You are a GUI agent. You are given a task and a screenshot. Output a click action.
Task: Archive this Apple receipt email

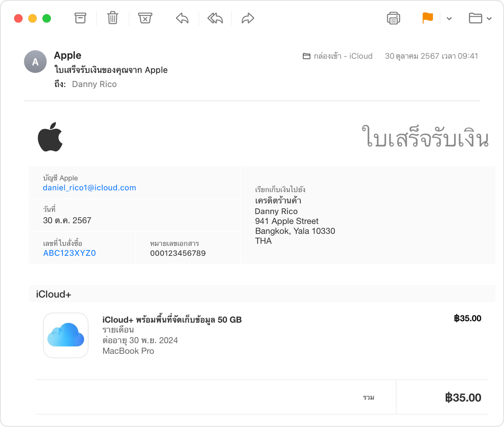(x=80, y=18)
